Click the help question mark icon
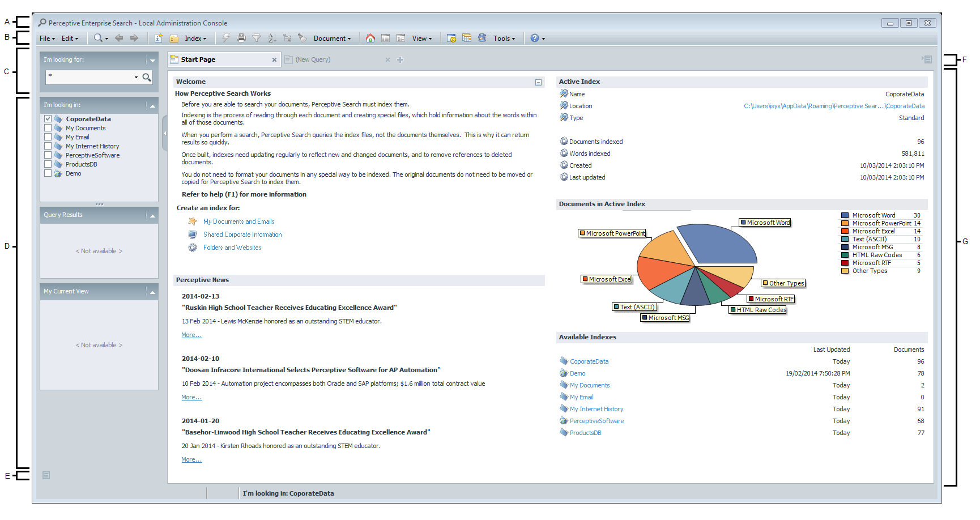This screenshot has width=980, height=520. [x=534, y=38]
